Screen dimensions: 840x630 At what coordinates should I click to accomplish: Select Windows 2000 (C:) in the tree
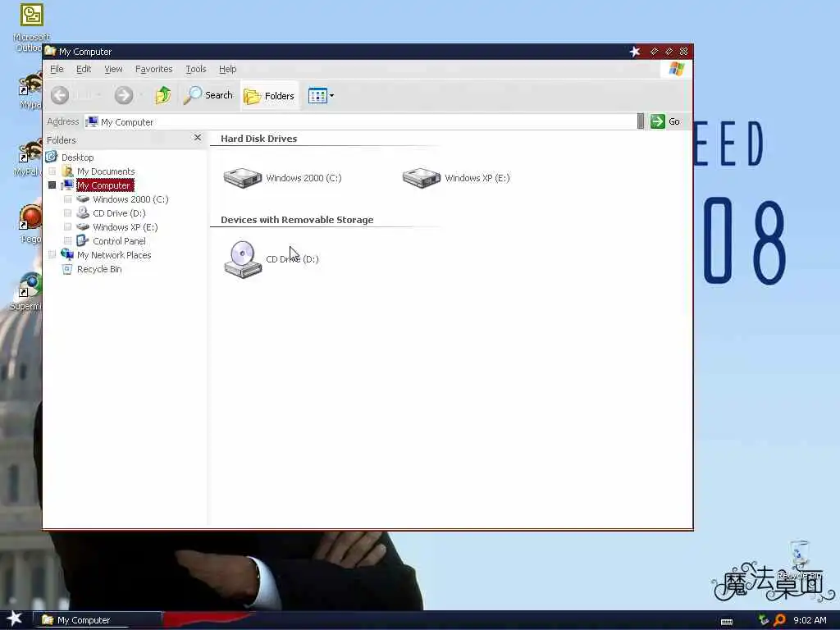[x=130, y=199]
